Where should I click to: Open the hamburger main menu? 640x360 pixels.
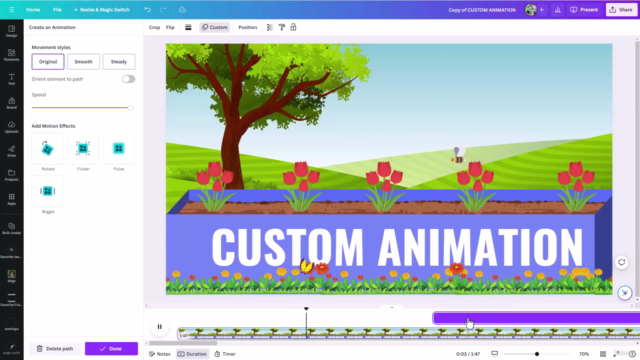pos(11,9)
